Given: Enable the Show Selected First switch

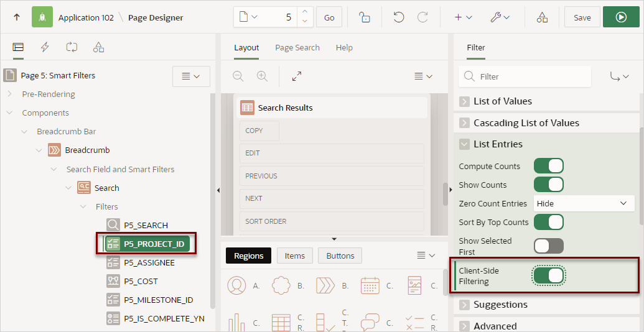Looking at the screenshot, I should tap(548, 246).
